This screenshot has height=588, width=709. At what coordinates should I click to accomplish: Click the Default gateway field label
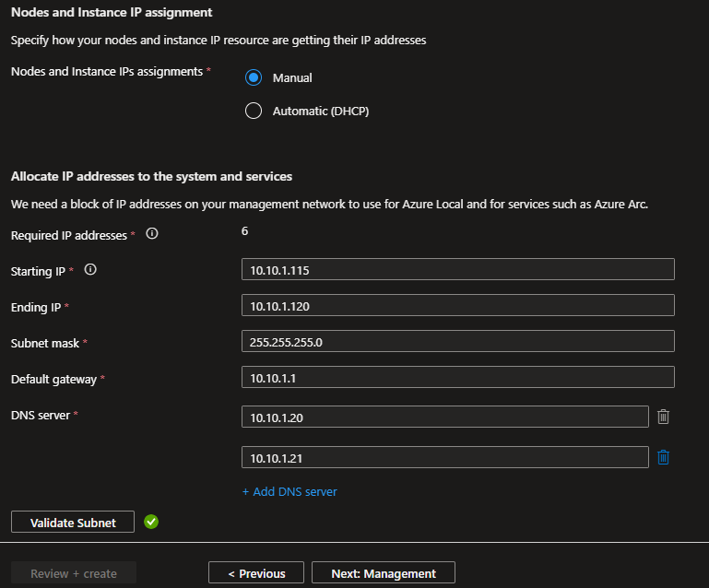pos(53,380)
